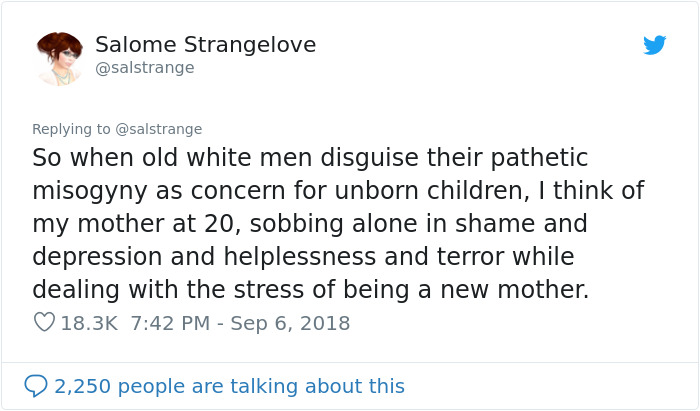Click the line 'dealing with the stress'

(x=311, y=290)
